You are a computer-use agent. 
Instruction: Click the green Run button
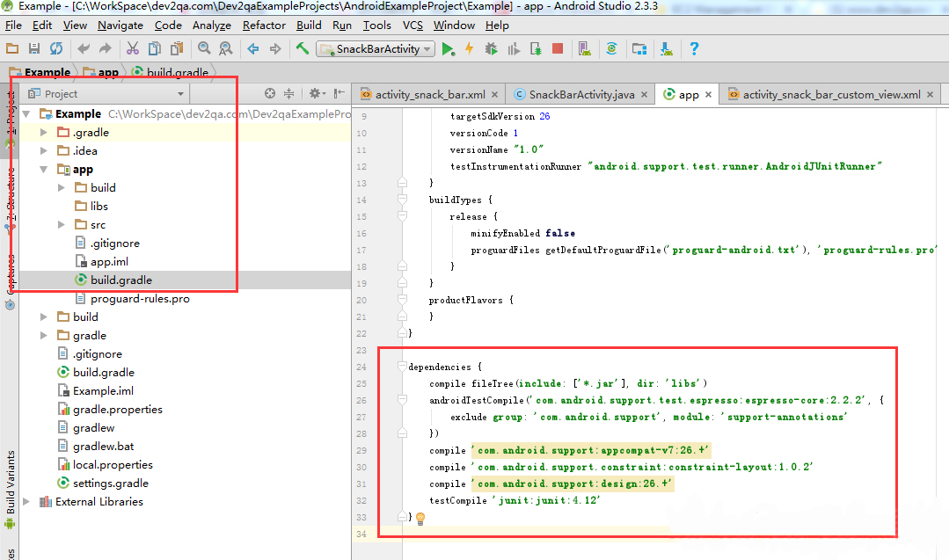tap(448, 49)
